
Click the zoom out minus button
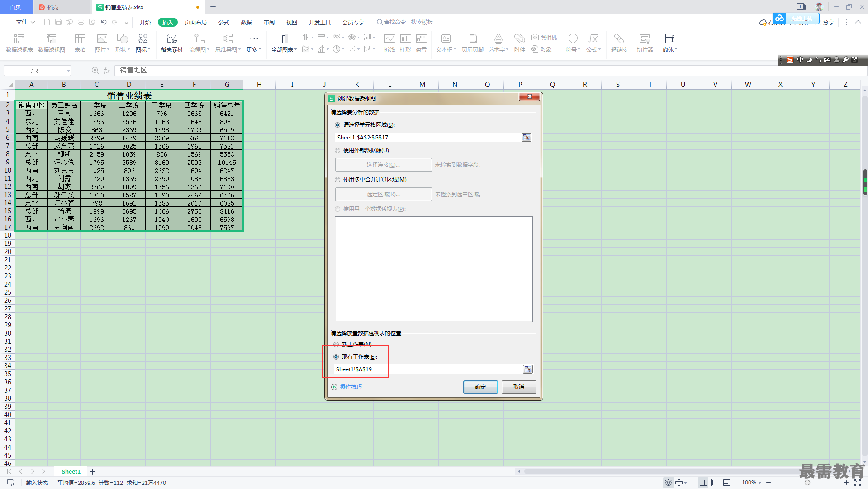pos(768,483)
